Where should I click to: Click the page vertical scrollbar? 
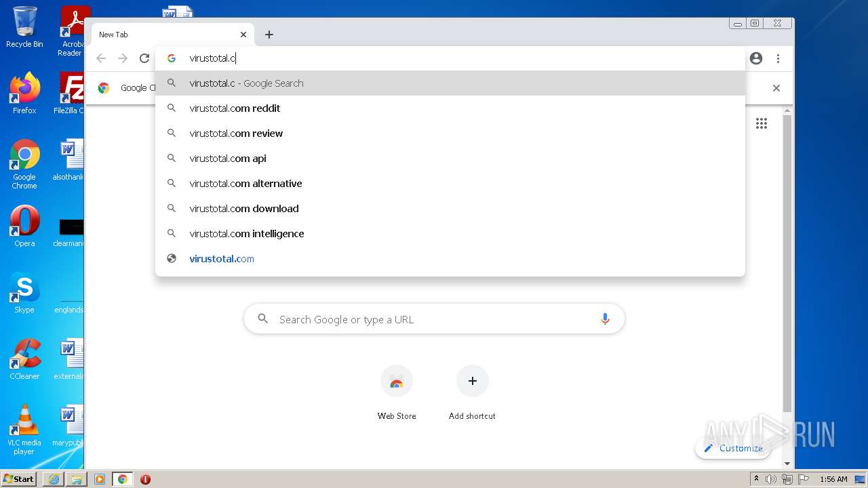coord(787,263)
